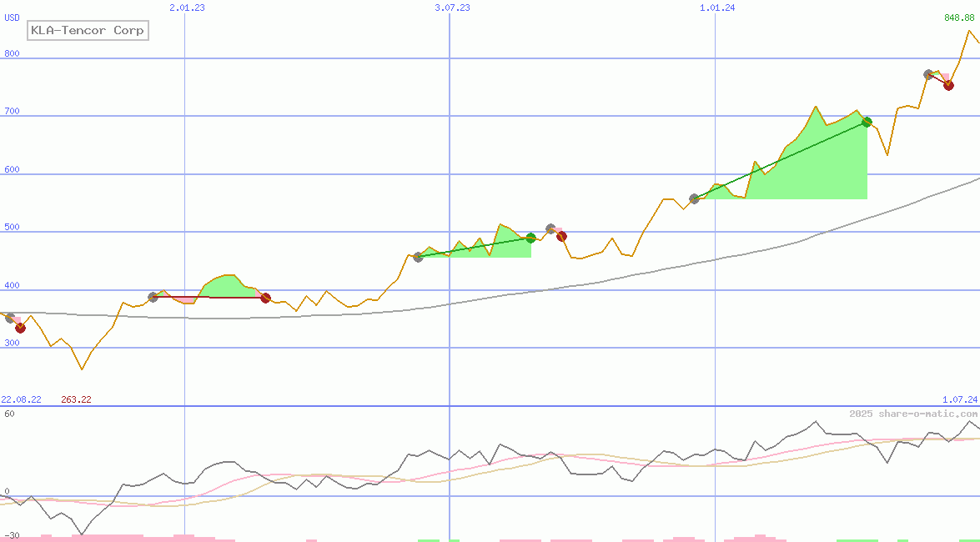Click the red exit marker near 750
The width and height of the screenshot is (980, 542).
point(949,86)
